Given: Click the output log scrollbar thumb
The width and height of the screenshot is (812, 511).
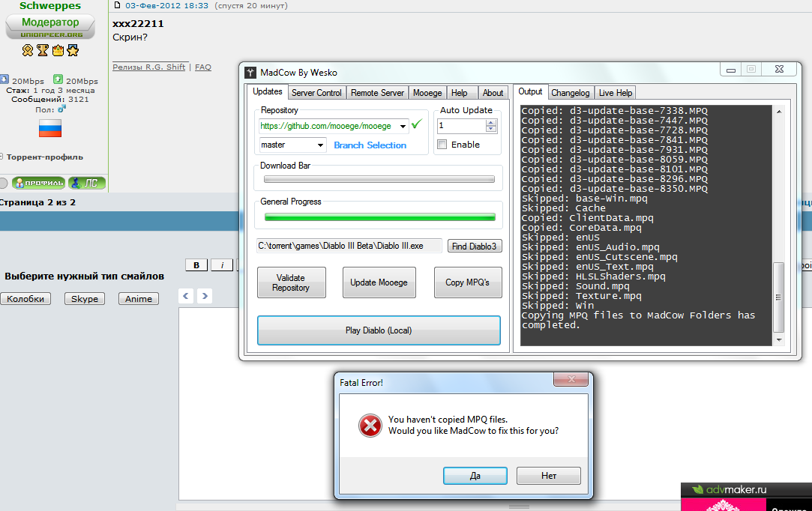Looking at the screenshot, I should [778, 297].
